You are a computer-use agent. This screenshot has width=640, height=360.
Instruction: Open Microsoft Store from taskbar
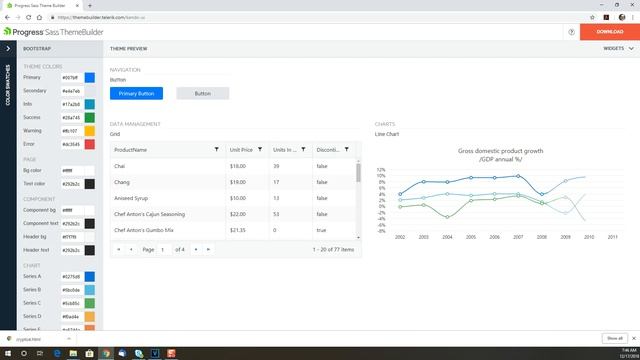[89, 353]
